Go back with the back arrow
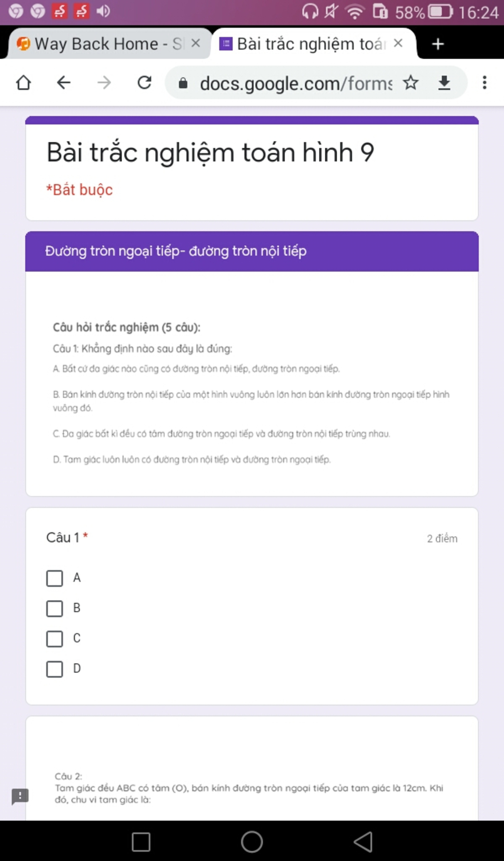The image size is (504, 861). (x=64, y=83)
